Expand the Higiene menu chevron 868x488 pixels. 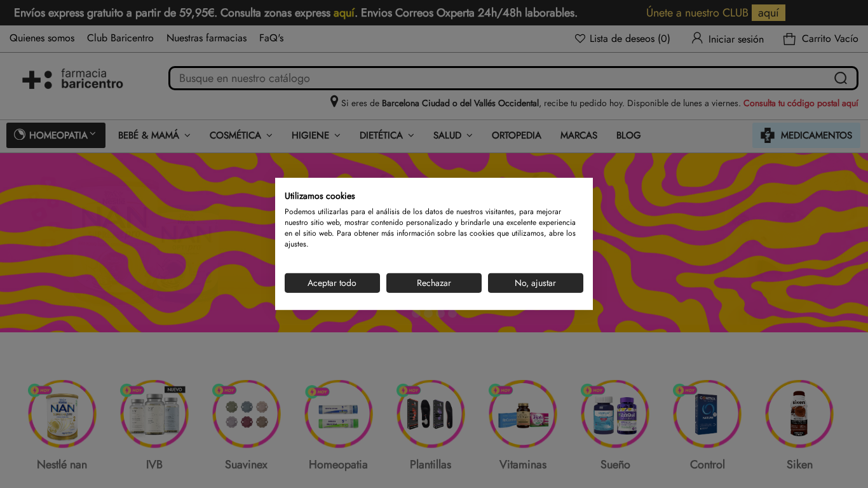click(x=337, y=135)
